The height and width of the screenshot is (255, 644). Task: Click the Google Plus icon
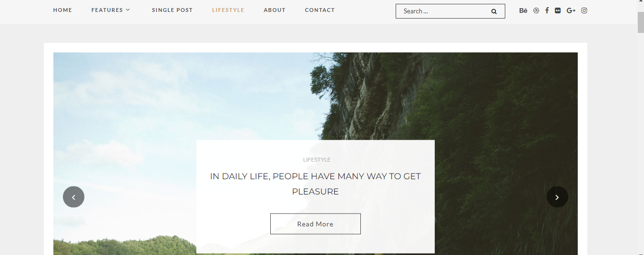click(x=571, y=10)
